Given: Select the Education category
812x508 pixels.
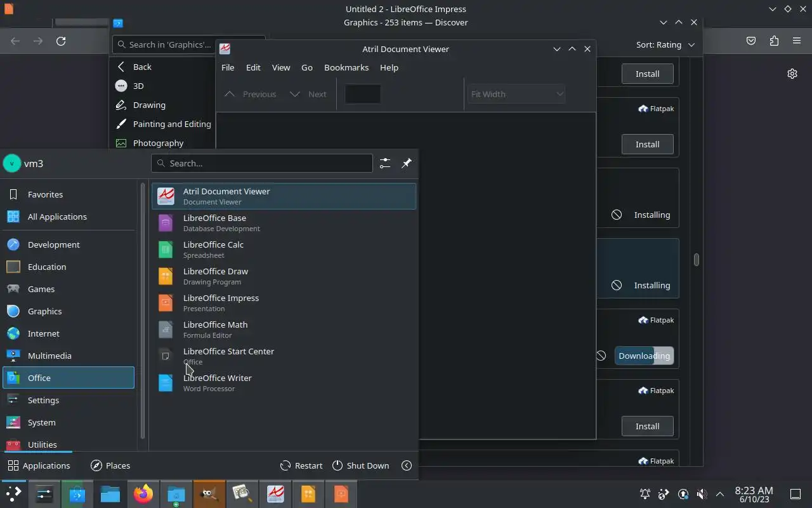Looking at the screenshot, I should point(69,267).
